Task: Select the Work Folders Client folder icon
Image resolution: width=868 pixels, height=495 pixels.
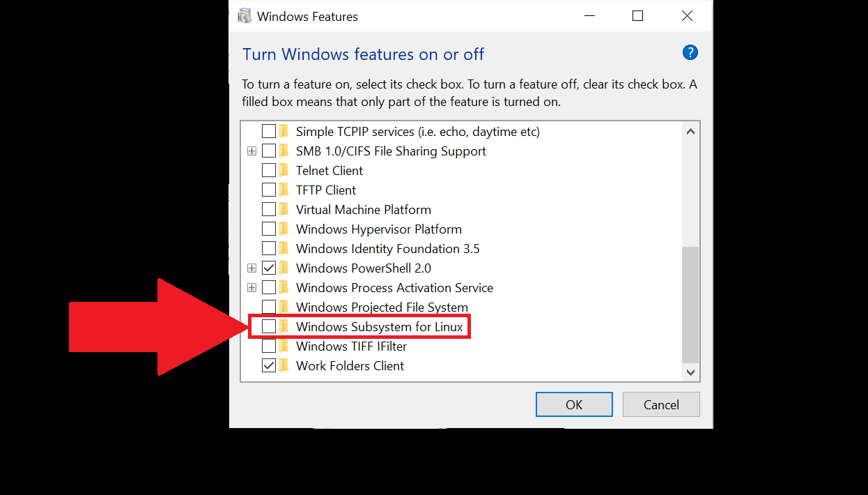Action: (x=284, y=366)
